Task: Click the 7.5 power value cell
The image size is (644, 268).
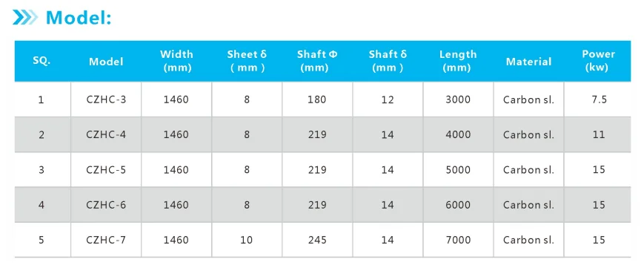Action: [x=598, y=99]
